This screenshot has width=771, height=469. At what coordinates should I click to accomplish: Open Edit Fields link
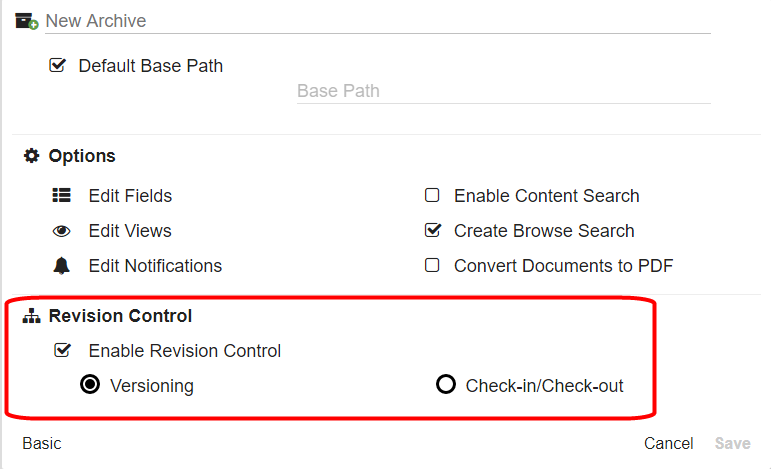click(x=130, y=196)
